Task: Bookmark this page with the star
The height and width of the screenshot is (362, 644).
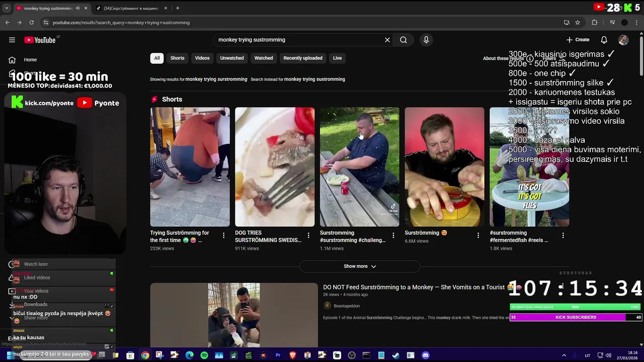Action: coord(578,23)
